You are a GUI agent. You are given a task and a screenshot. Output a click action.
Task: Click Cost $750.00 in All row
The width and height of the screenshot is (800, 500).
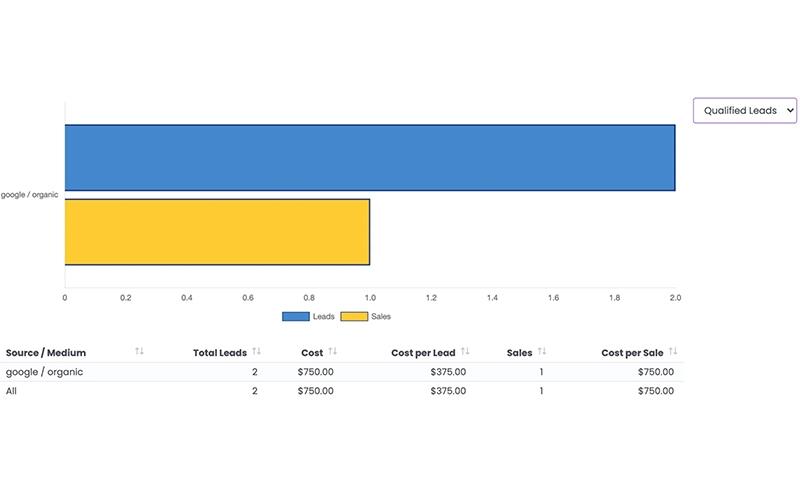point(315,391)
